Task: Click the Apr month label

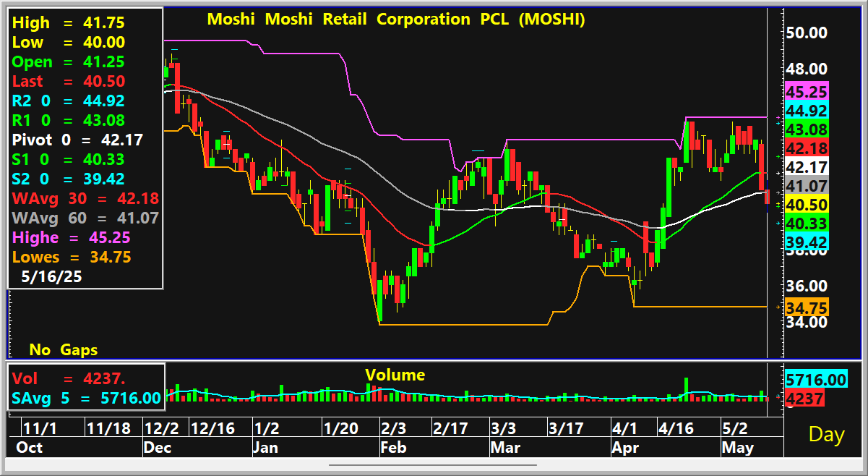Action: (x=625, y=449)
